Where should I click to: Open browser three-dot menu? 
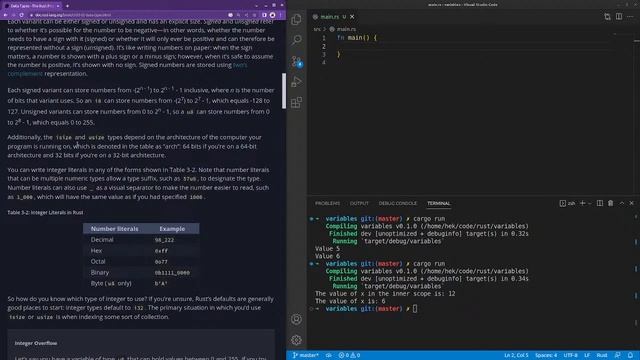click(280, 15)
